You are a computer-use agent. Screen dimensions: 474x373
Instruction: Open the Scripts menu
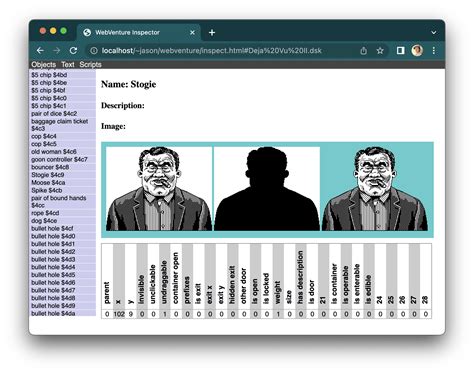[x=90, y=64]
